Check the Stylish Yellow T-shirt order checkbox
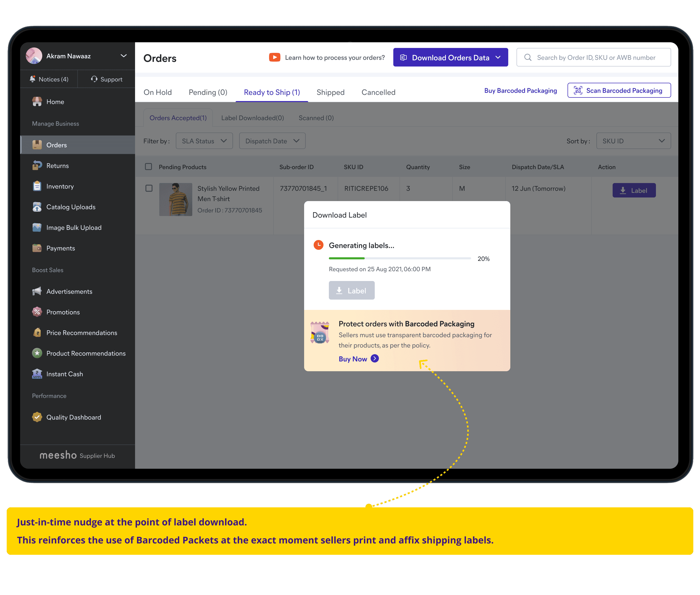Image resolution: width=700 pixels, height=595 pixels. click(x=149, y=188)
